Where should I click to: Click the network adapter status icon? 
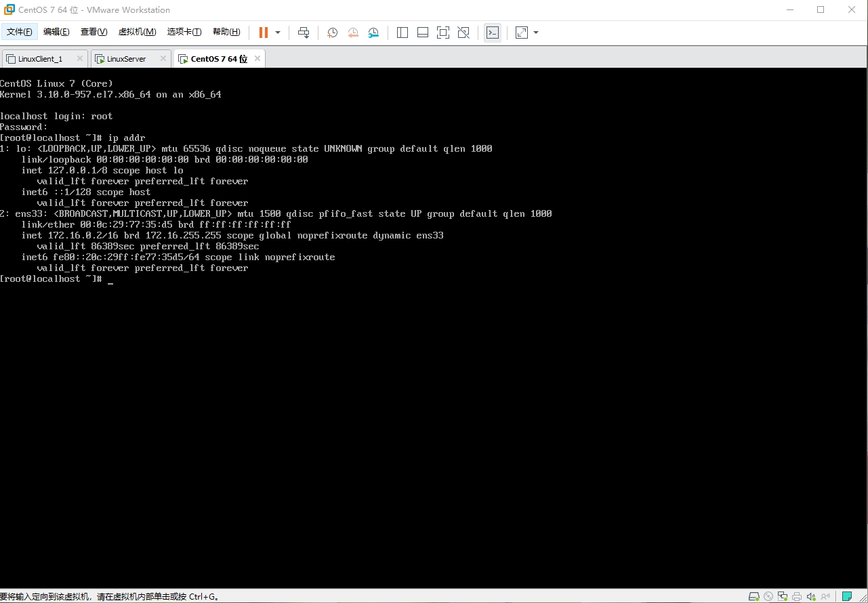point(783,596)
